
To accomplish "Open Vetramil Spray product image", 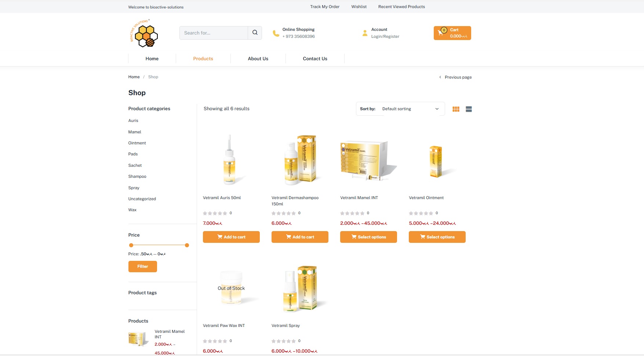I will click(300, 288).
